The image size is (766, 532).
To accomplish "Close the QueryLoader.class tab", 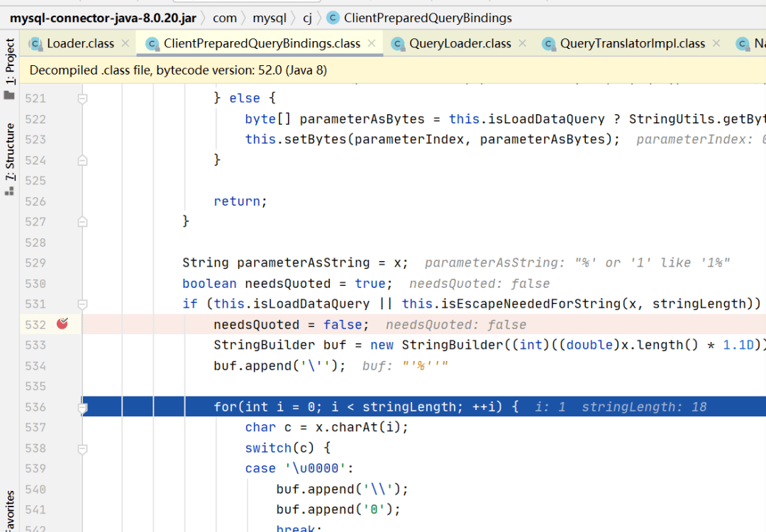I will (x=523, y=43).
